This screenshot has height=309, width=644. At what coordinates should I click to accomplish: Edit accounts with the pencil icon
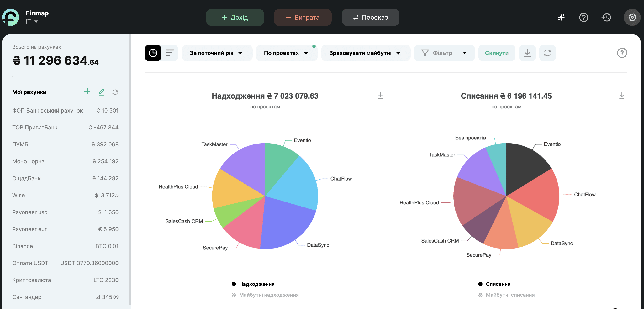click(101, 92)
